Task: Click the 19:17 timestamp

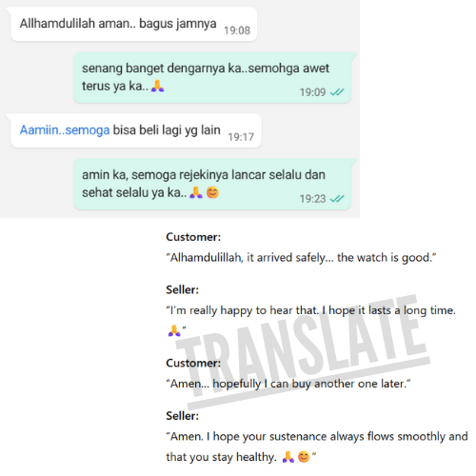Action: coord(241,137)
